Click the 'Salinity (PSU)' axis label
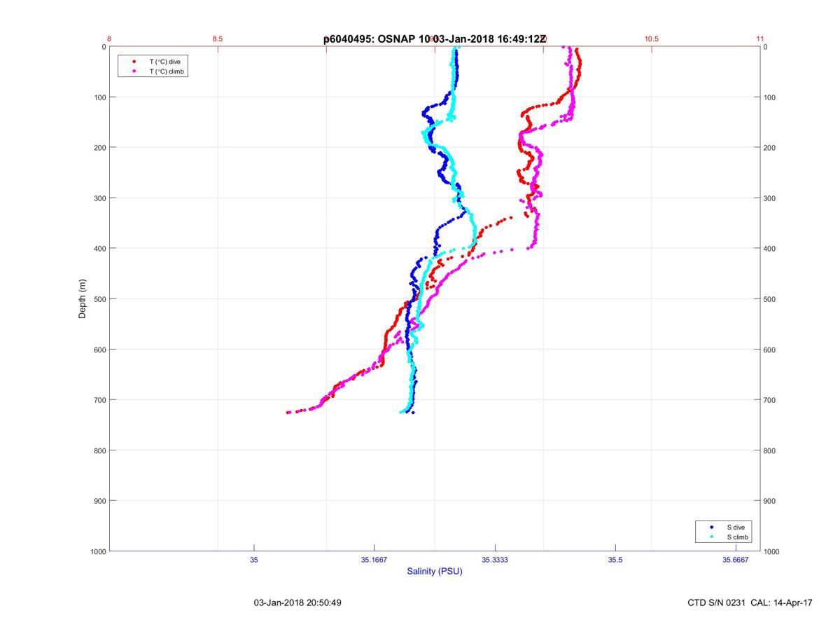The height and width of the screenshot is (620, 840). [x=435, y=572]
